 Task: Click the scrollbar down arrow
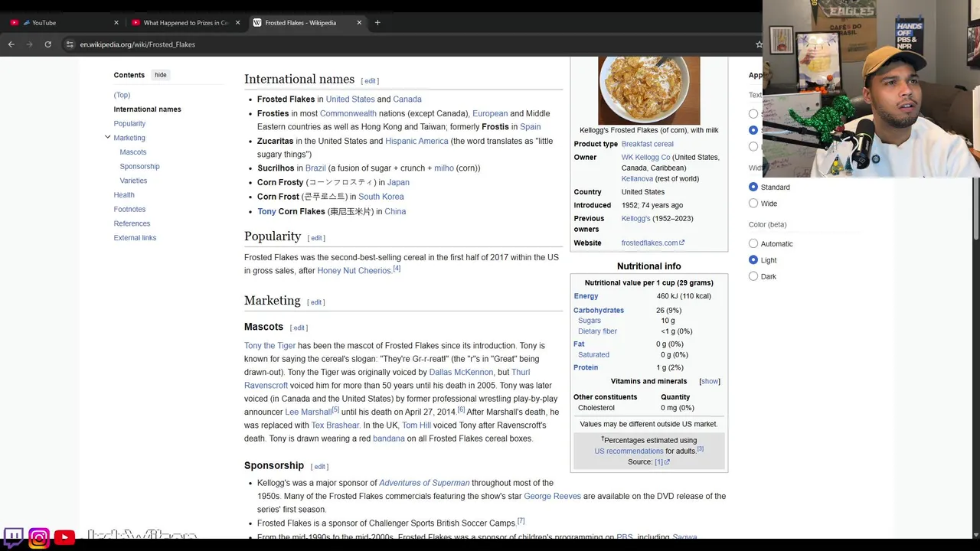pyautogui.click(x=975, y=535)
